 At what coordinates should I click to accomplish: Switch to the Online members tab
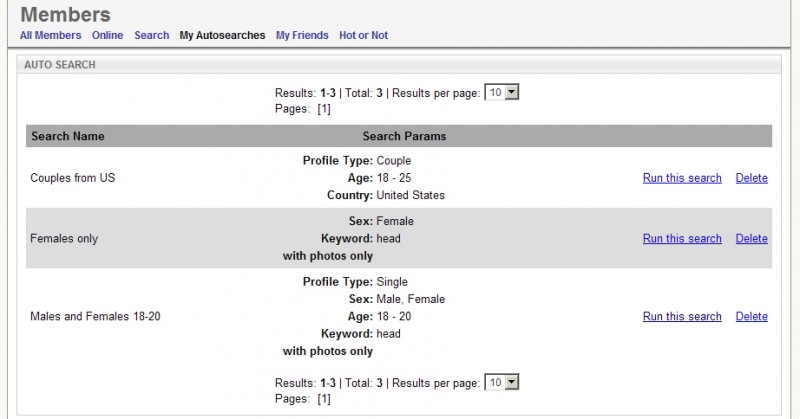pyautogui.click(x=107, y=35)
